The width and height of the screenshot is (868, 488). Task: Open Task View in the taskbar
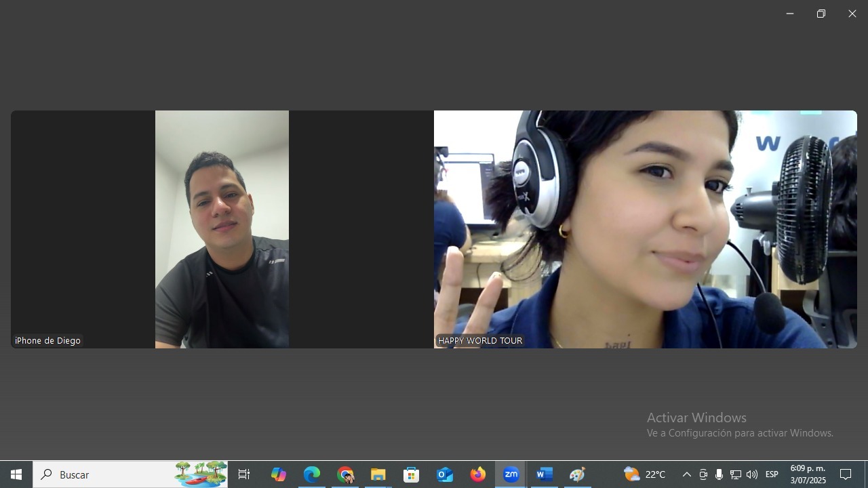tap(244, 474)
